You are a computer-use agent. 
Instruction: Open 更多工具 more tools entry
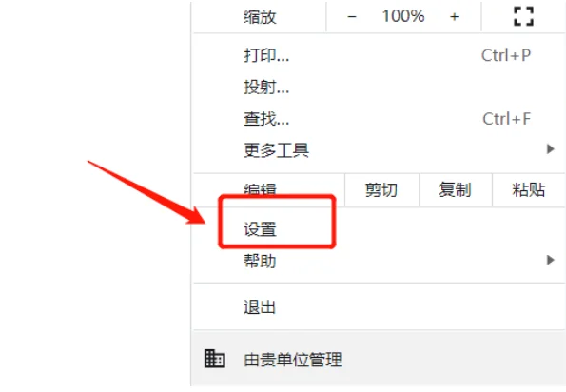point(379,149)
